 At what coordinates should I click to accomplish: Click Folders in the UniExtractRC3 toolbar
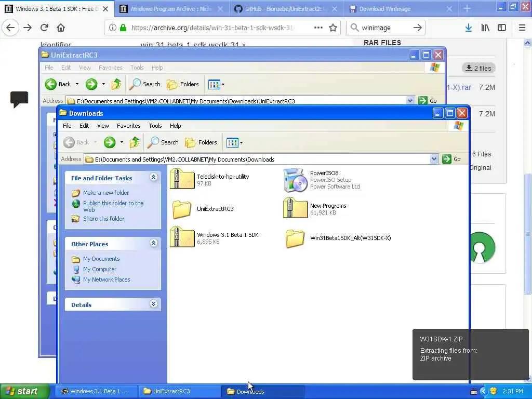pyautogui.click(x=182, y=84)
